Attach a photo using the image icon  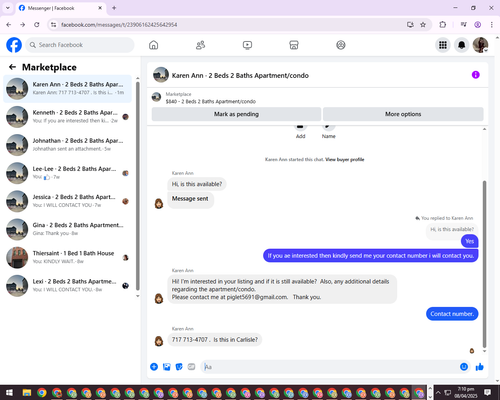click(x=167, y=367)
